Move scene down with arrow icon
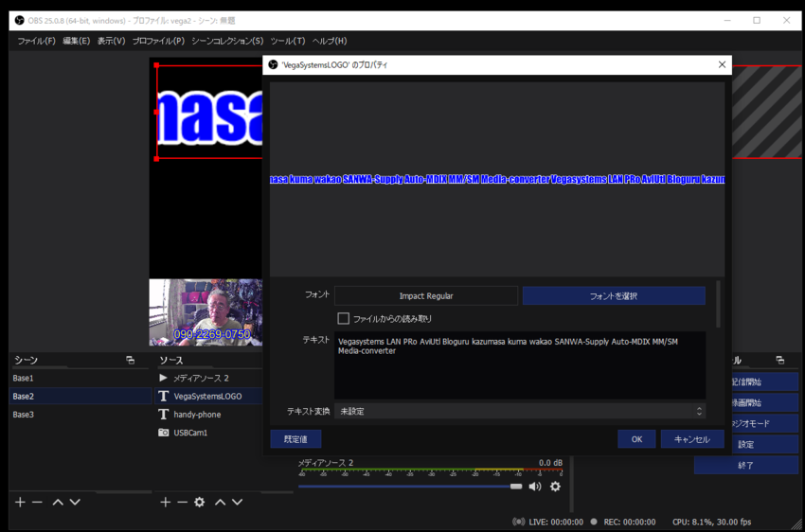The image size is (805, 532). (75, 503)
